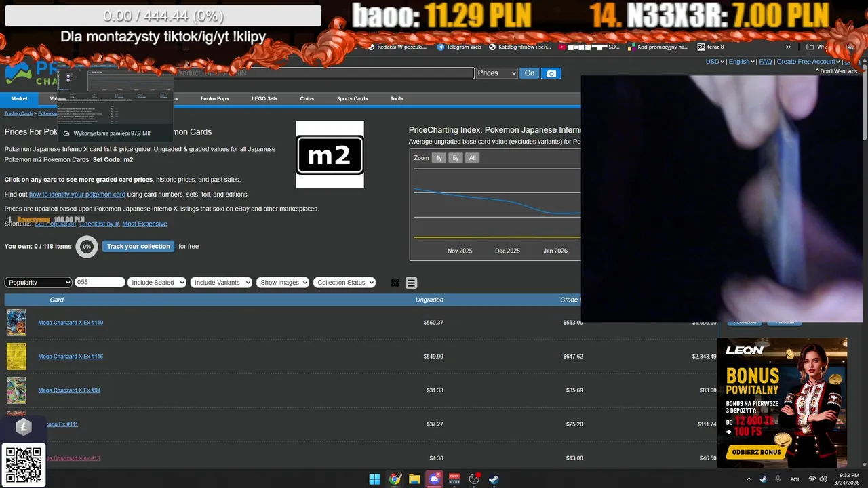Open Mega Charizard X Ex #110 thumbnail
868x488 pixels.
pyautogui.click(x=16, y=323)
